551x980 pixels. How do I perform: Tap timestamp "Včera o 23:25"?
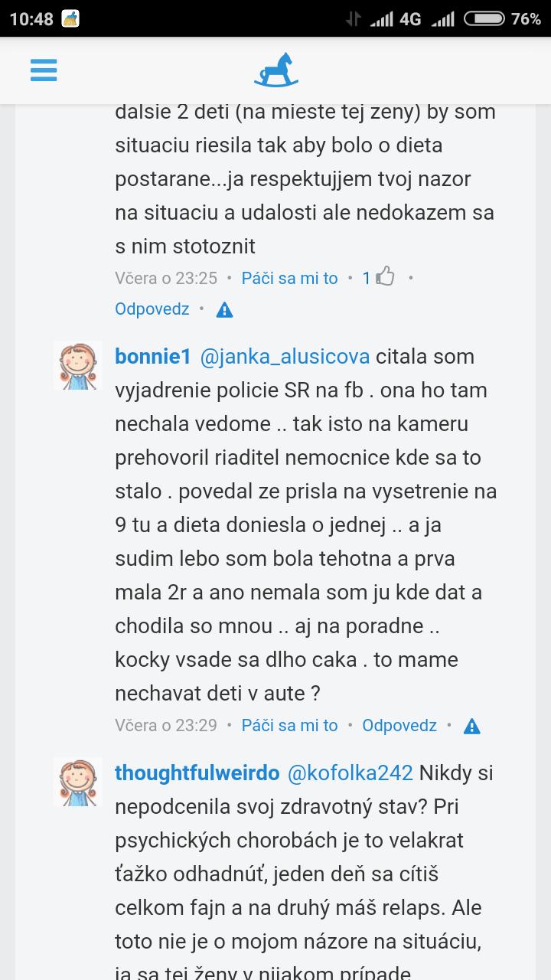tap(166, 278)
